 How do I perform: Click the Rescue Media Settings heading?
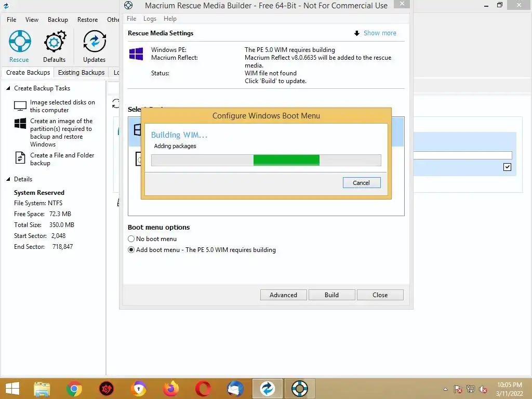[x=161, y=33]
